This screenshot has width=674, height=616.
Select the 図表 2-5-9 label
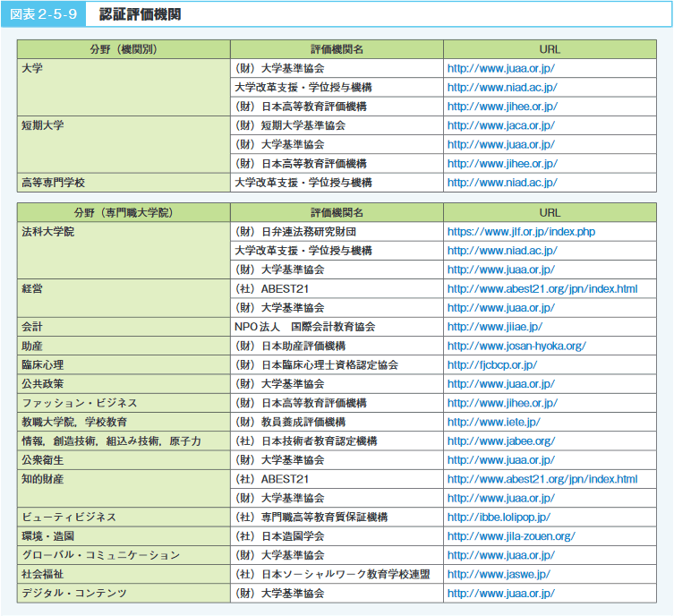(x=44, y=14)
